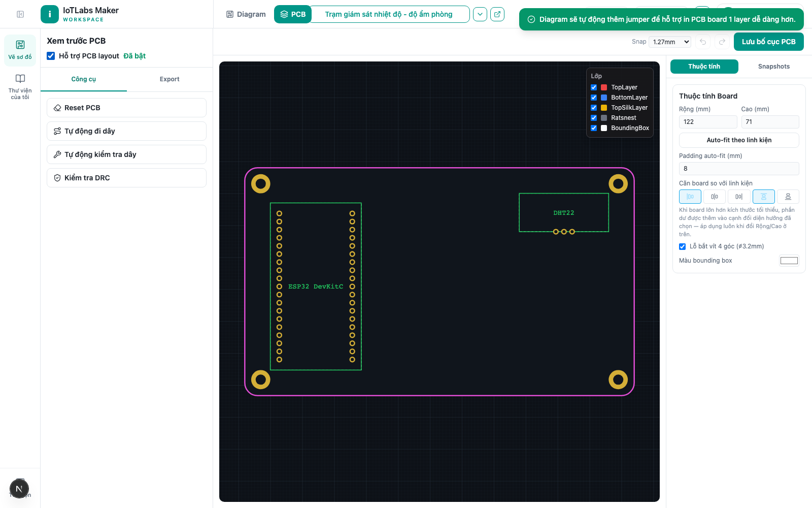
Task: Toggle TopLayer visibility checkbox
Action: (594, 87)
